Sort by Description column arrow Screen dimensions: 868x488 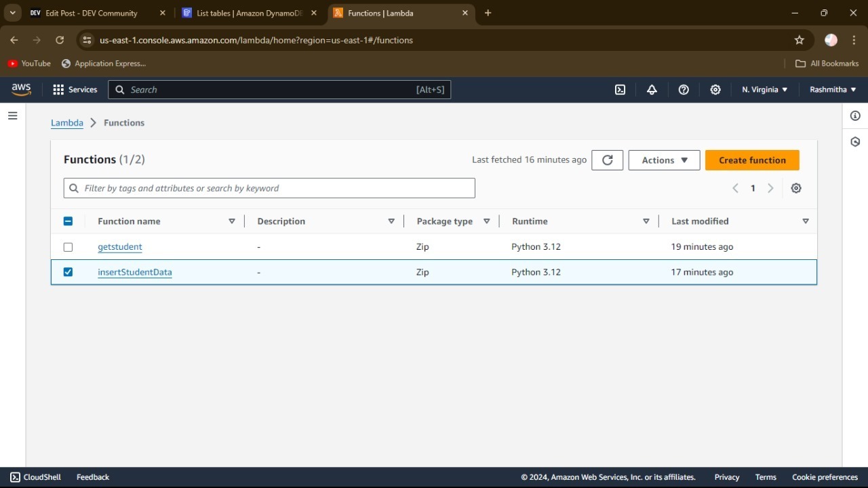tap(391, 221)
